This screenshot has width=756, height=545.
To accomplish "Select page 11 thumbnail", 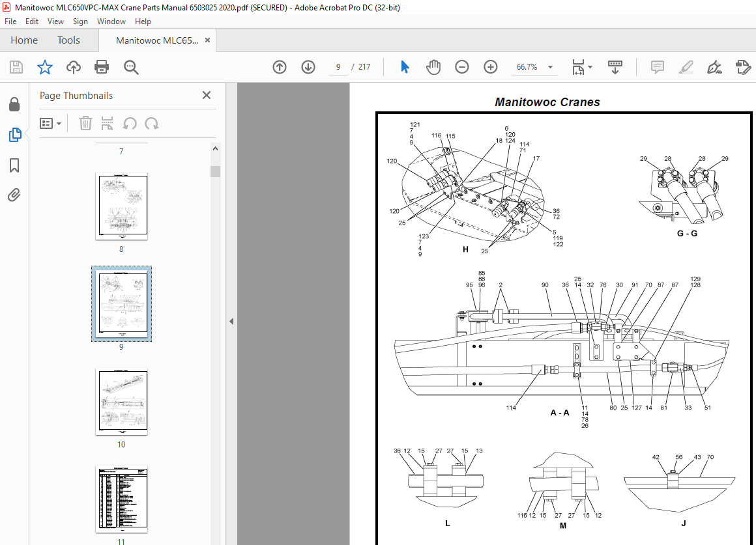I will point(121,499).
